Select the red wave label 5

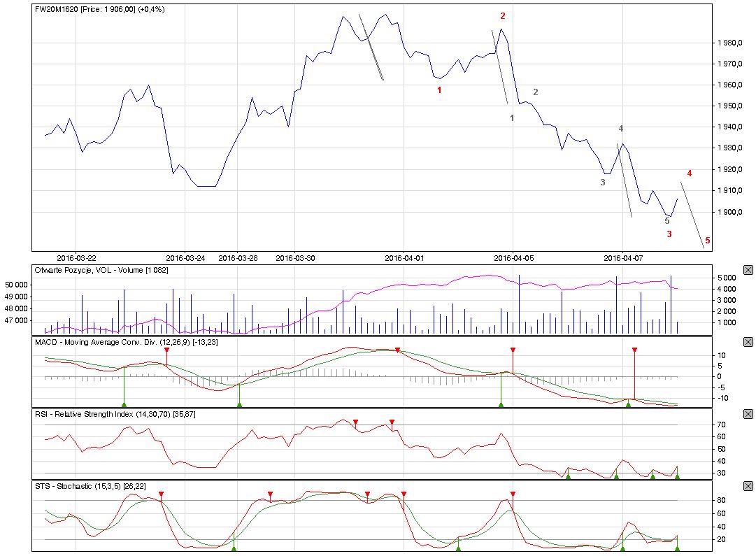708,240
